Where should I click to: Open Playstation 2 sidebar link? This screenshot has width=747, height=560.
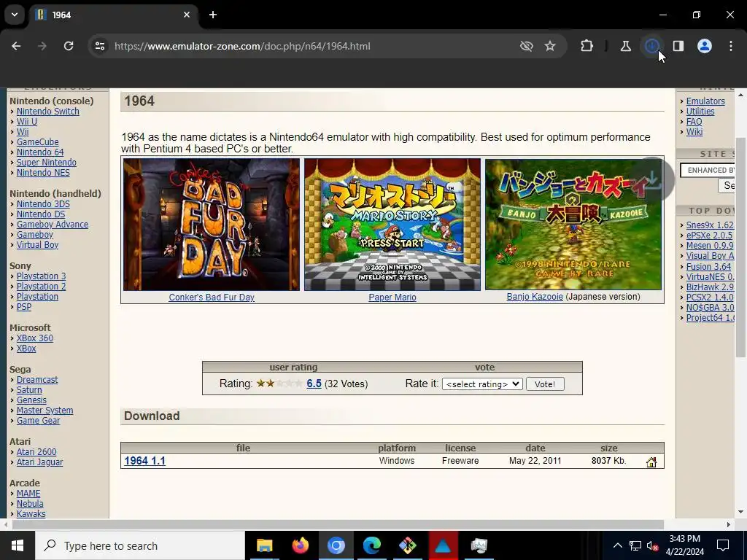point(41,286)
